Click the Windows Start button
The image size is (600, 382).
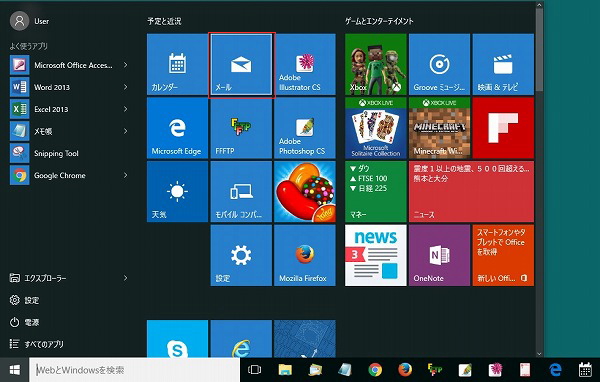click(x=15, y=370)
